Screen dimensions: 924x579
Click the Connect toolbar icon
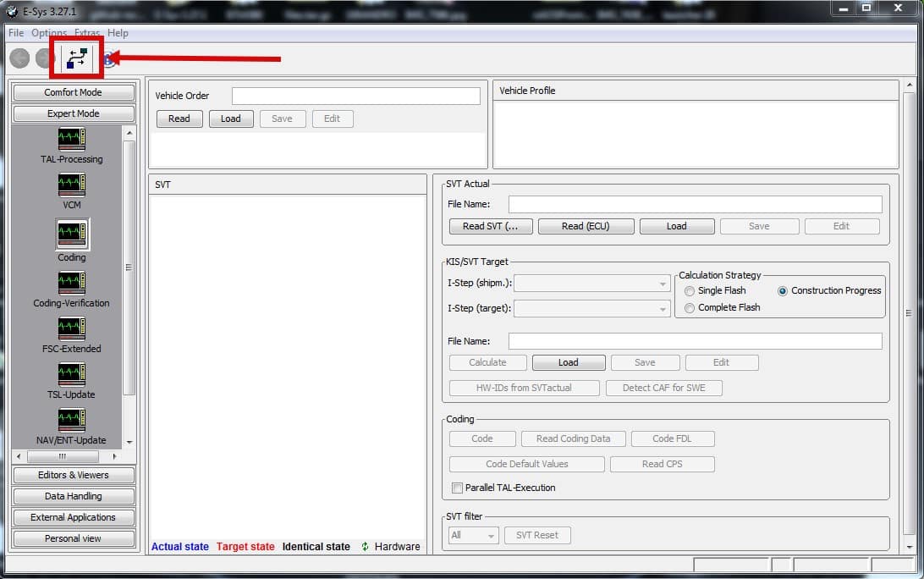point(77,58)
